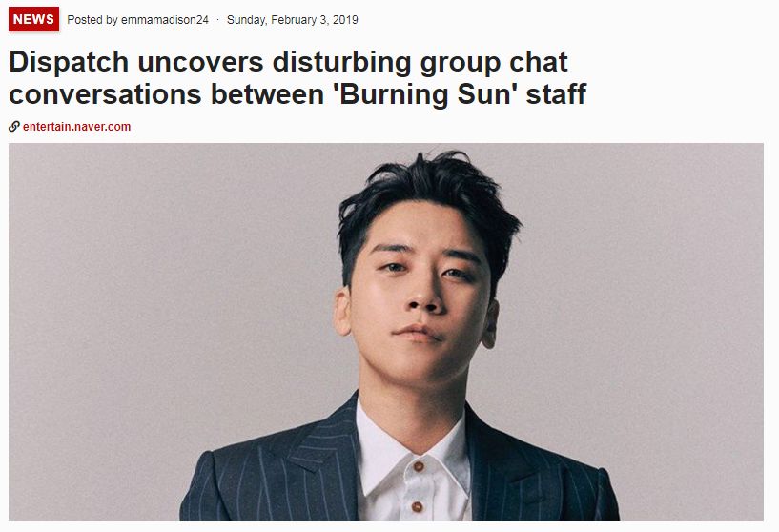
Task: Click the 'Posted by' label text
Action: [92, 20]
